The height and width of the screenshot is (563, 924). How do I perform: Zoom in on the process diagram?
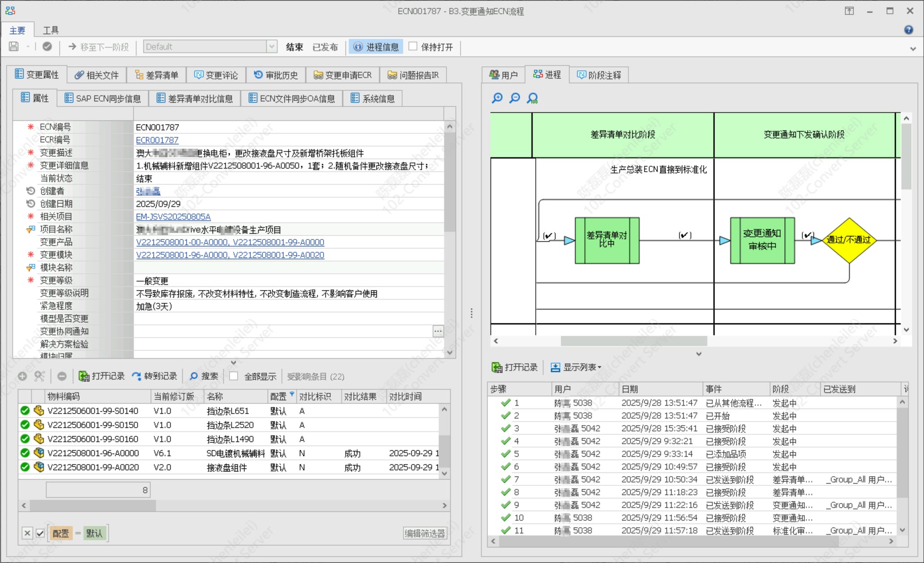pos(497,98)
